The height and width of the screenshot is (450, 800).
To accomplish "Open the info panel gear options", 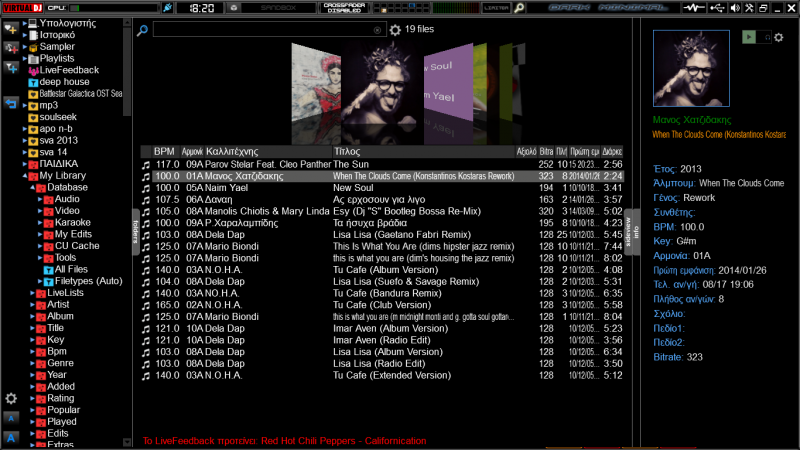I will (x=779, y=37).
